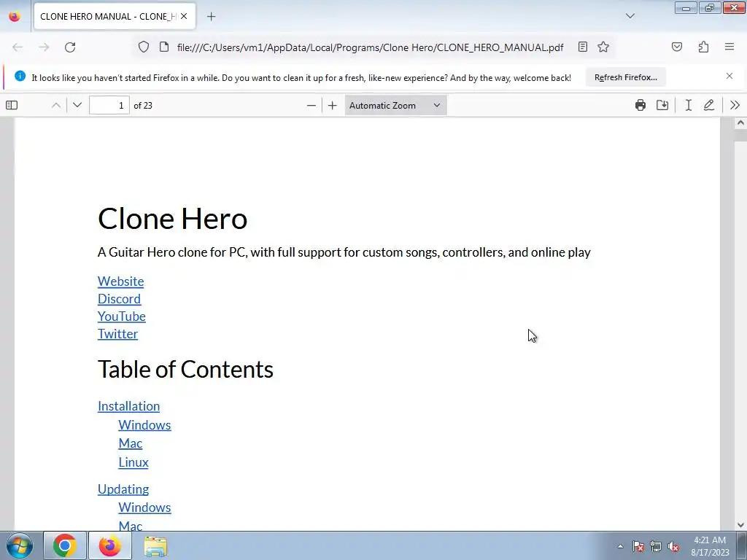The width and height of the screenshot is (747, 560).
Task: Click the scrollbar down arrow
Action: pyautogui.click(x=740, y=525)
